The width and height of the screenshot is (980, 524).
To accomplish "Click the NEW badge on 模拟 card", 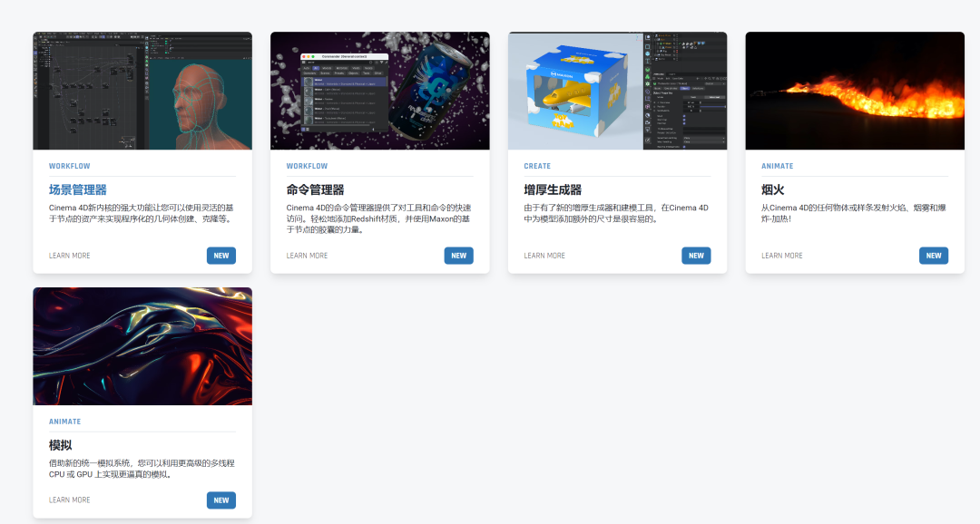I will point(221,500).
